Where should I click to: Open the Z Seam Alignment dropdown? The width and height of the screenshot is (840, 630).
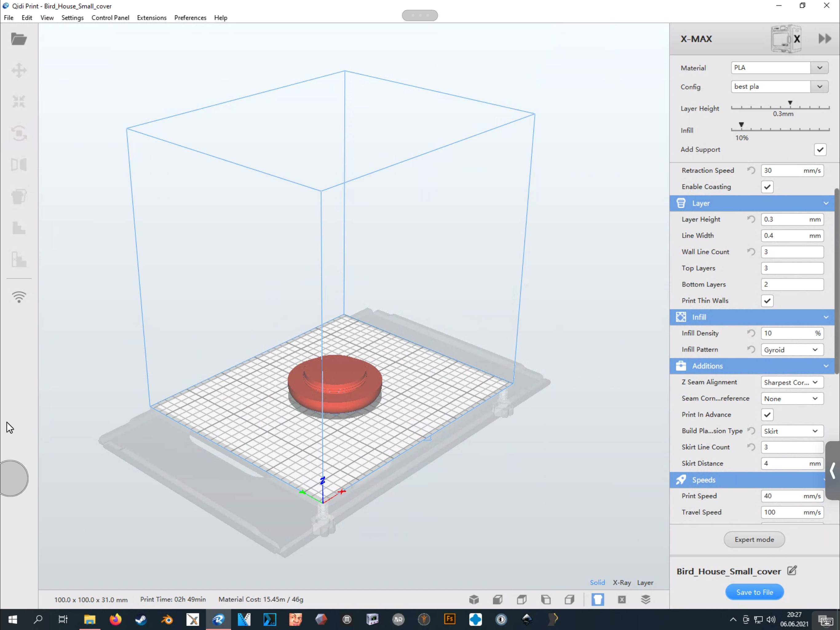[x=792, y=382]
